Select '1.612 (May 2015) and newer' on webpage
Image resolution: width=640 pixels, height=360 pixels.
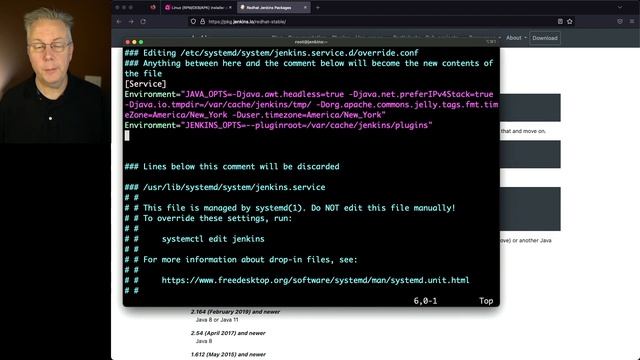pos(228,354)
